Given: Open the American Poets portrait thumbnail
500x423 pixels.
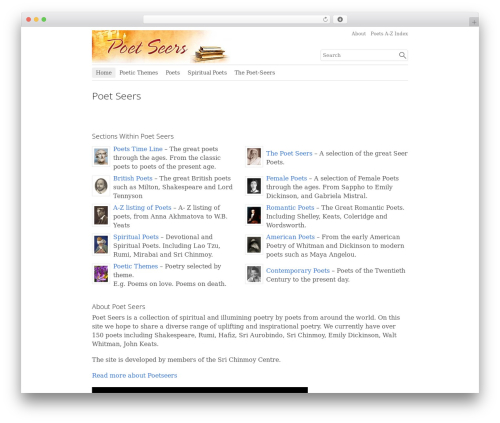Looking at the screenshot, I should point(254,244).
